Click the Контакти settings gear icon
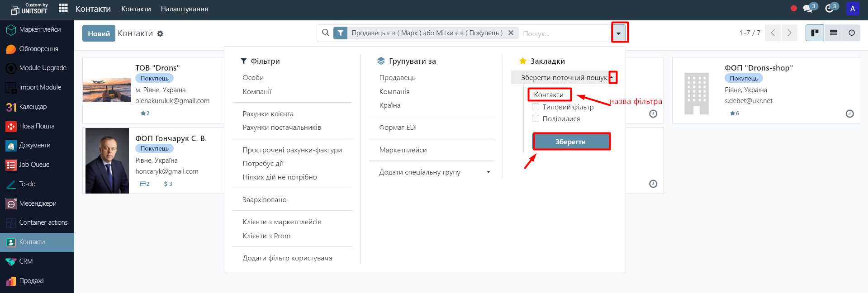868x293 pixels. (160, 34)
